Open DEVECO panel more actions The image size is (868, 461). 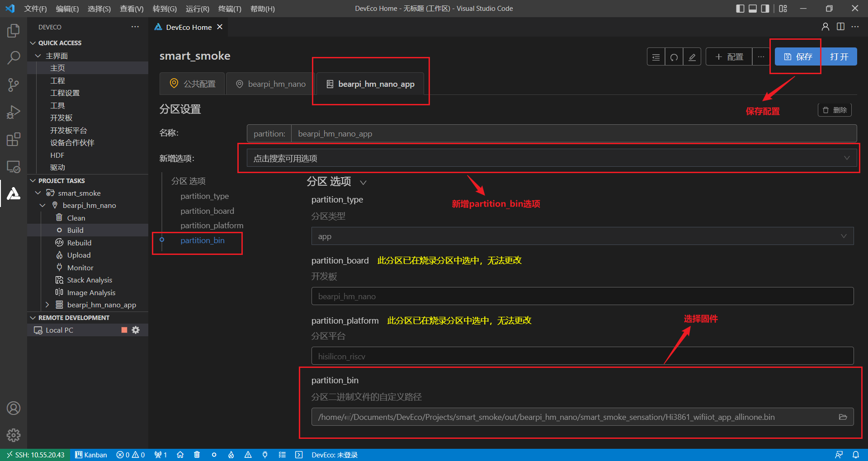tap(135, 27)
